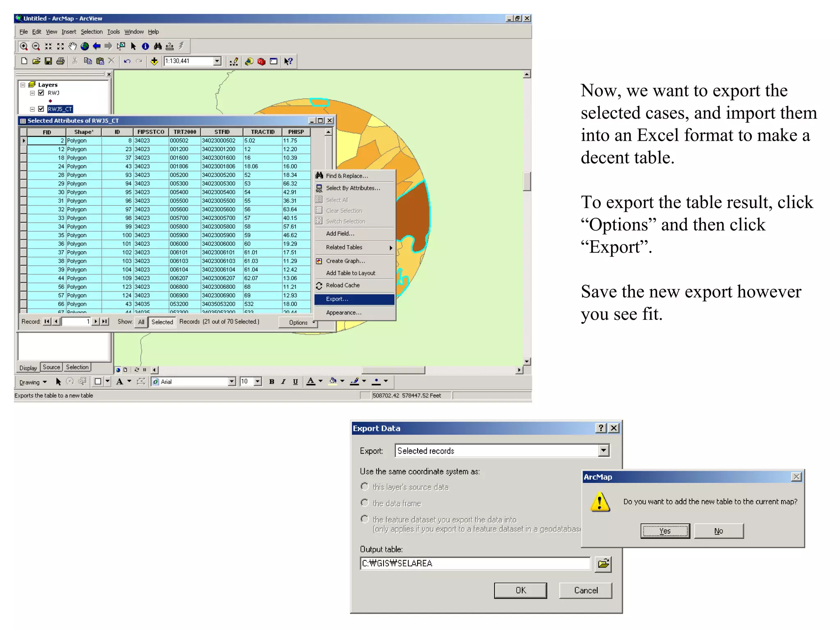Viewport: 840px width, 630px height.
Task: Open the Editor Toolbar icon
Action: 233,62
